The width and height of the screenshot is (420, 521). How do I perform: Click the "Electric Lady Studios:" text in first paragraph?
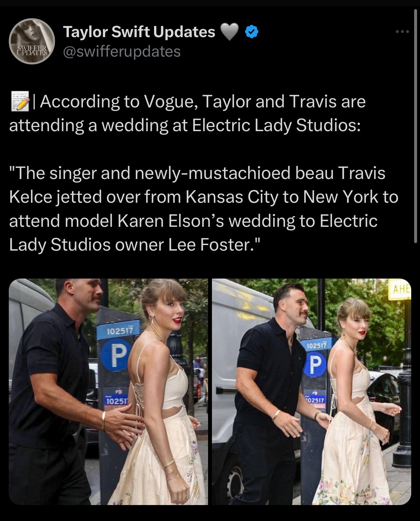coord(276,125)
